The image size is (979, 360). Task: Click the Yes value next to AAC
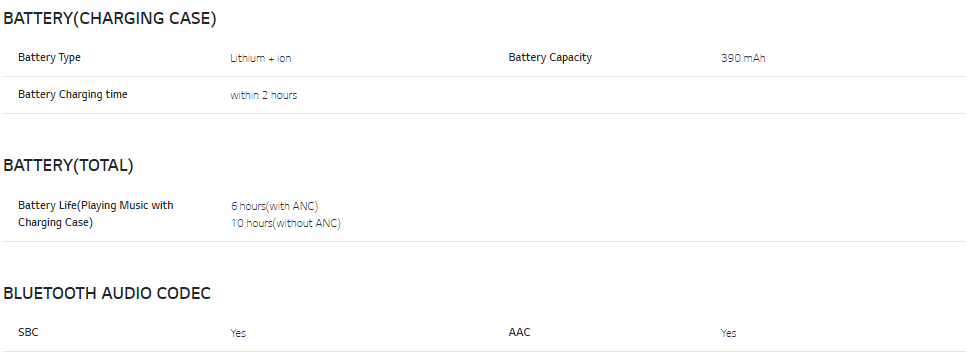[x=729, y=333]
